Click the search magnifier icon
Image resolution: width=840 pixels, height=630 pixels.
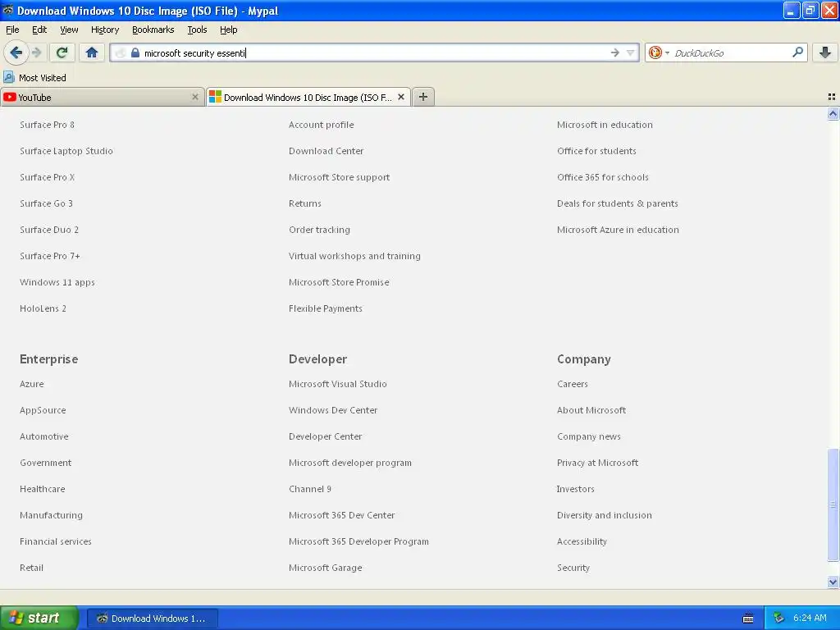[x=797, y=52]
